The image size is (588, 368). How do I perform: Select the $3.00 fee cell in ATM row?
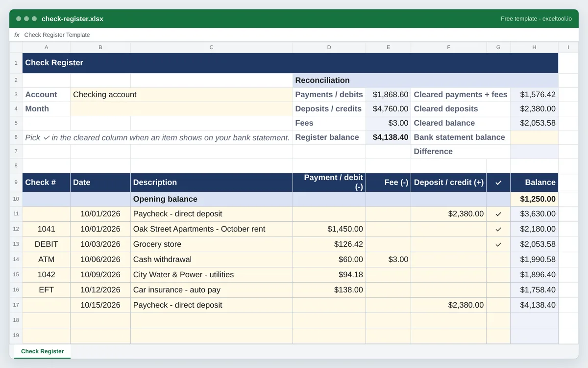point(388,260)
